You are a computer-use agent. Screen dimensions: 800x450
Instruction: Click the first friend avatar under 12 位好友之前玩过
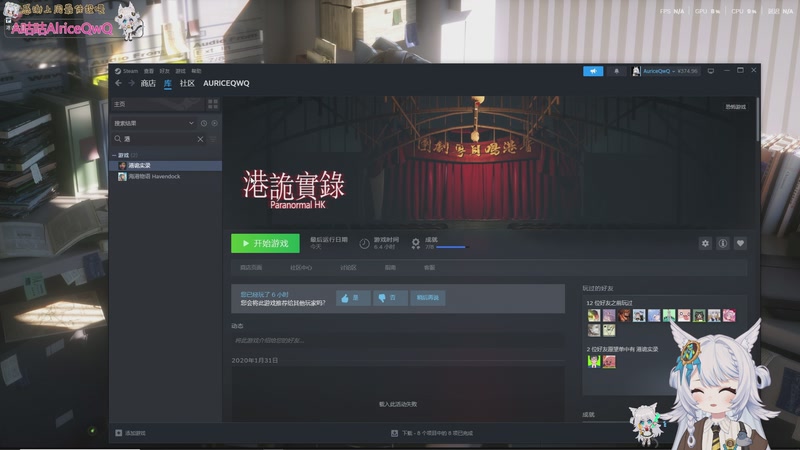(593, 315)
